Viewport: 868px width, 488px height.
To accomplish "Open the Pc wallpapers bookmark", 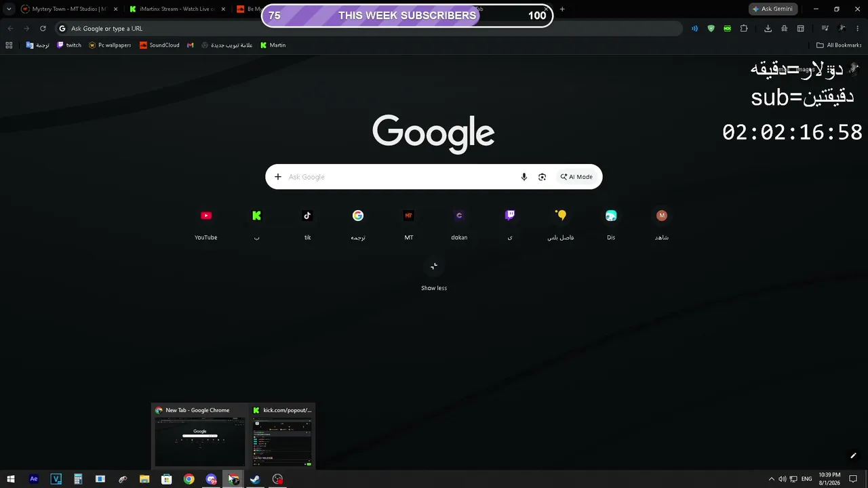I will [x=110, y=45].
